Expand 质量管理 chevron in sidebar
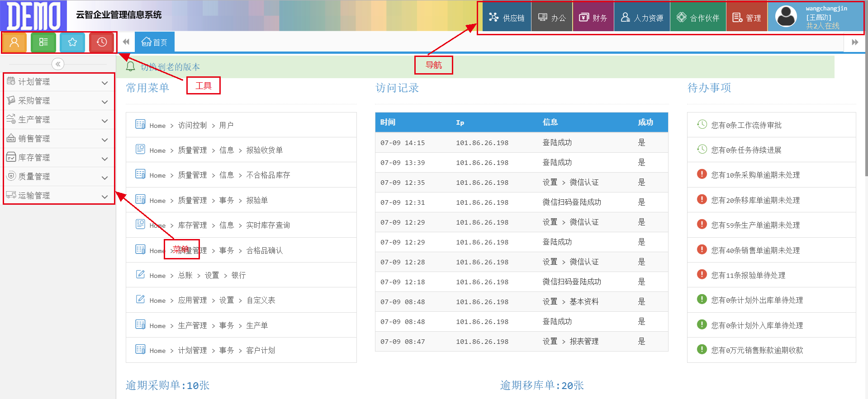Image resolution: width=868 pixels, height=399 pixels. (x=104, y=178)
